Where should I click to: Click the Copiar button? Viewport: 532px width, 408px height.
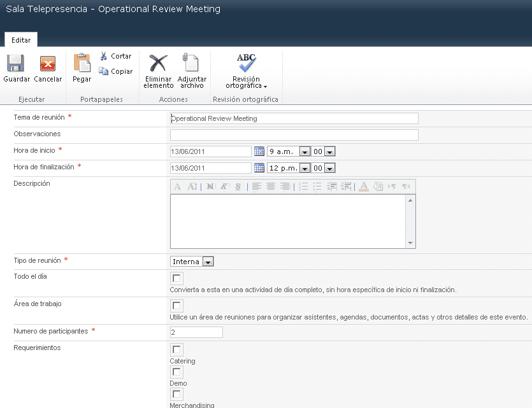point(116,71)
